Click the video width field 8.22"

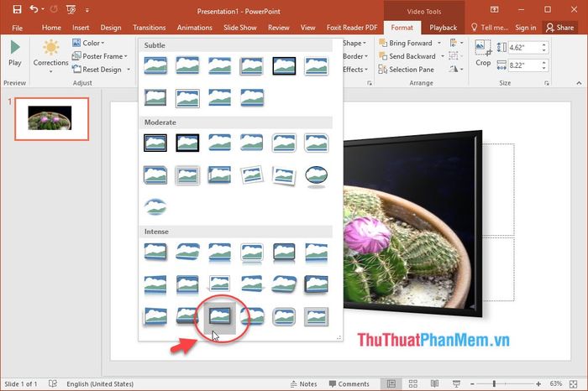(x=525, y=65)
